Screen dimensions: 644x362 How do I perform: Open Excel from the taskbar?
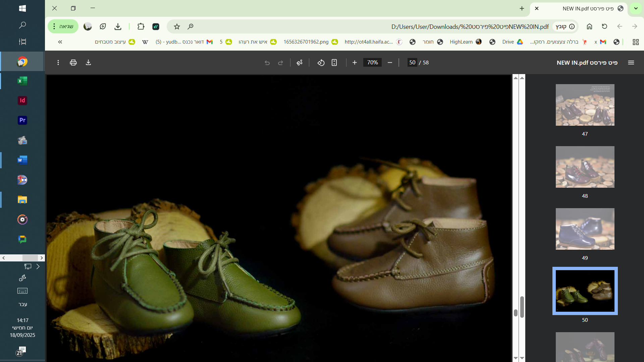(x=22, y=81)
